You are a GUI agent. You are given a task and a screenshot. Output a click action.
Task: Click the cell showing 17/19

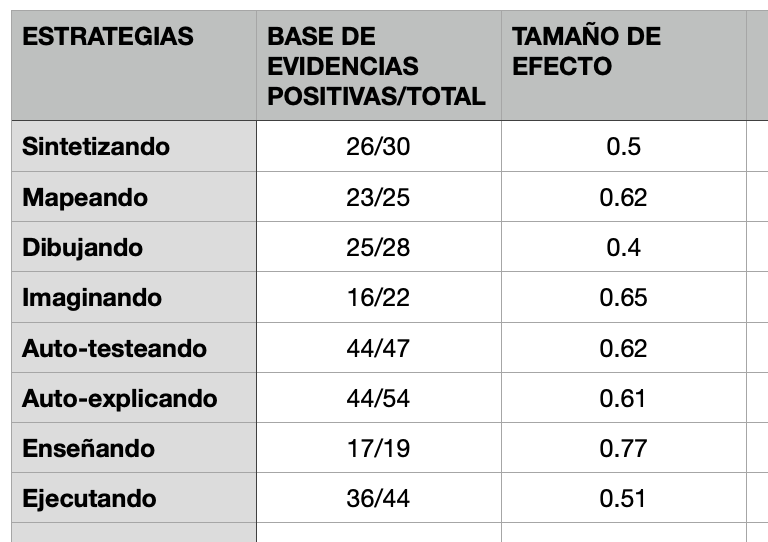tap(378, 449)
